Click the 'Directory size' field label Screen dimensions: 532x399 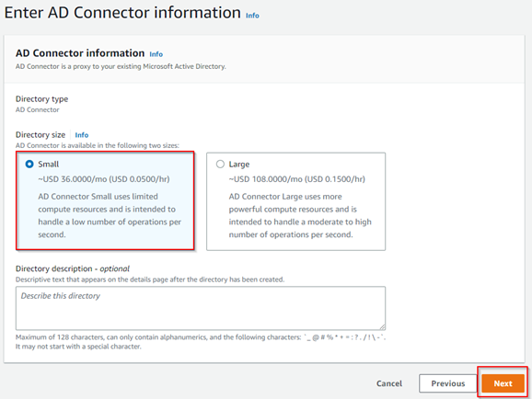coord(40,135)
